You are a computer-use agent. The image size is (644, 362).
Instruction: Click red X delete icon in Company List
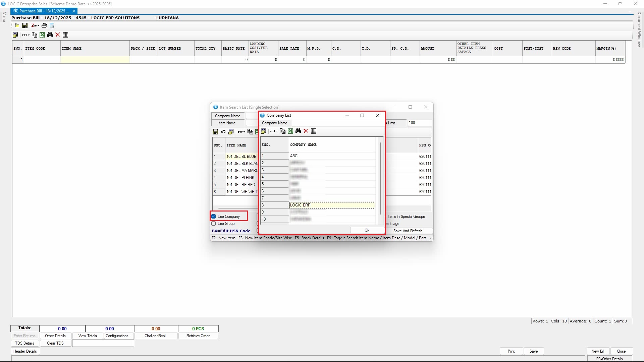click(x=306, y=131)
